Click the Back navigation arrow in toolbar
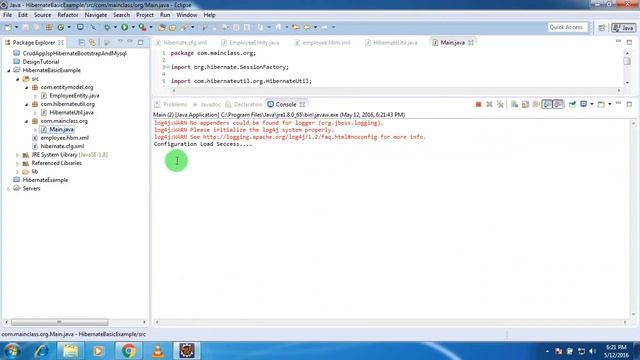The image size is (640, 360). coord(307,27)
